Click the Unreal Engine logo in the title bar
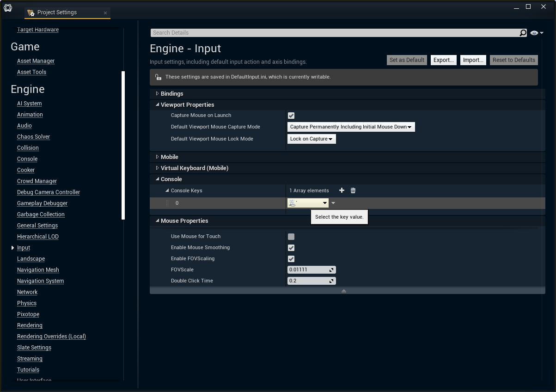Image resolution: width=556 pixels, height=392 pixels. [x=8, y=8]
